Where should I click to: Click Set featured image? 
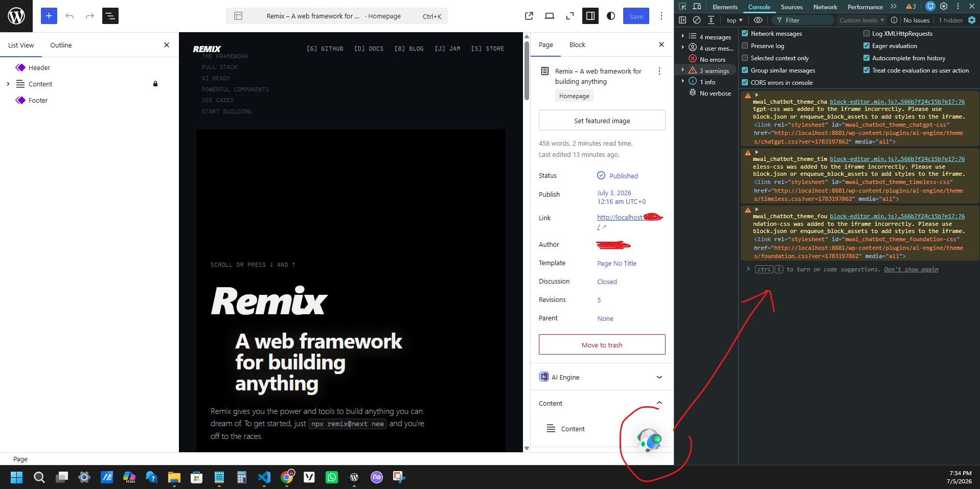(602, 121)
